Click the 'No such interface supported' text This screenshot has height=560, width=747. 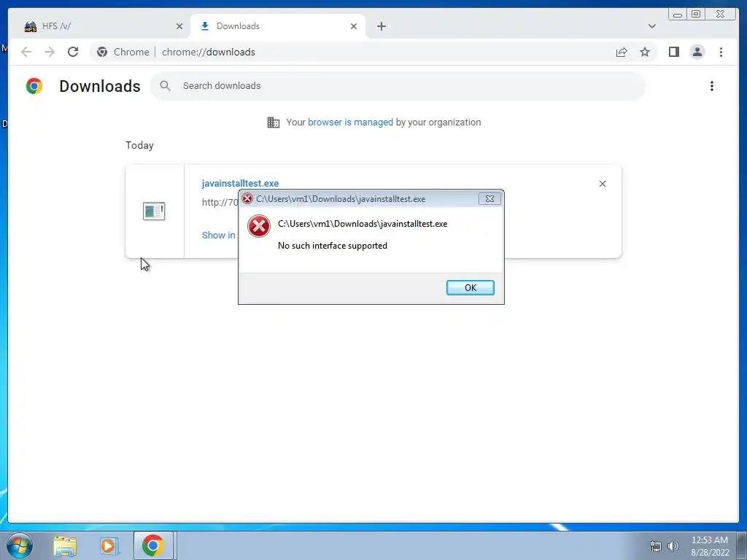[x=333, y=246]
